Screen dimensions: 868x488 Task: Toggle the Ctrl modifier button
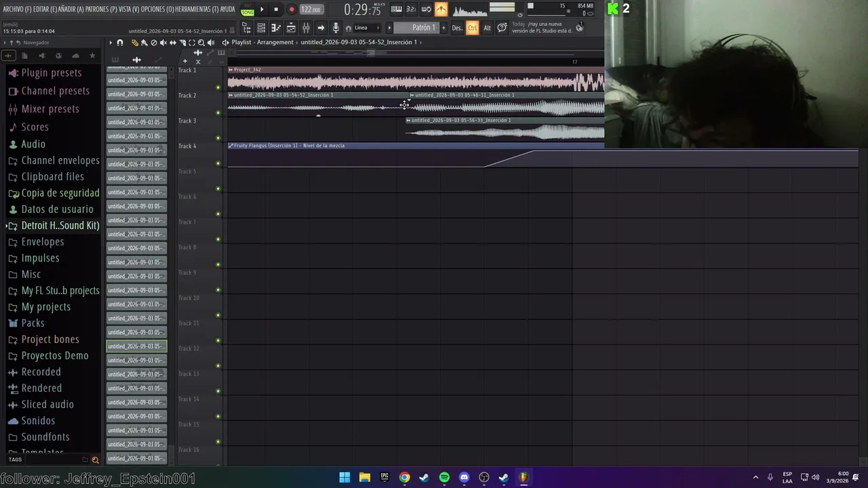click(x=472, y=28)
